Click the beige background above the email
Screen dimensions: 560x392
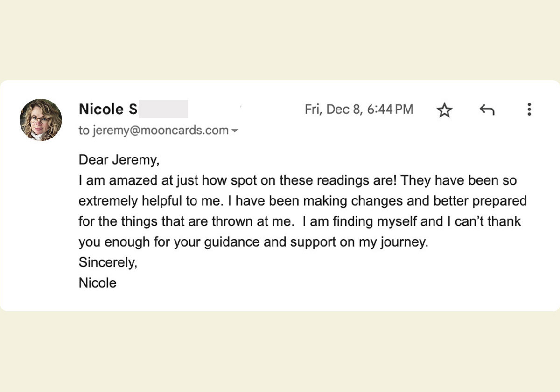pos(280,40)
